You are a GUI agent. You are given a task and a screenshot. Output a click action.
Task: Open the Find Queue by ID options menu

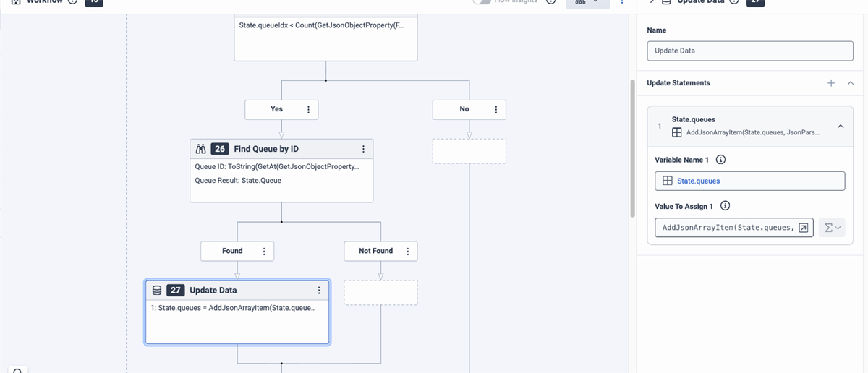pos(363,149)
